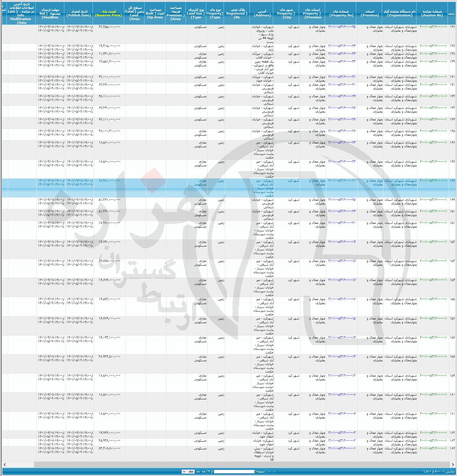
Task: Open the green auction number link in row 162
Action: click(x=433, y=433)
